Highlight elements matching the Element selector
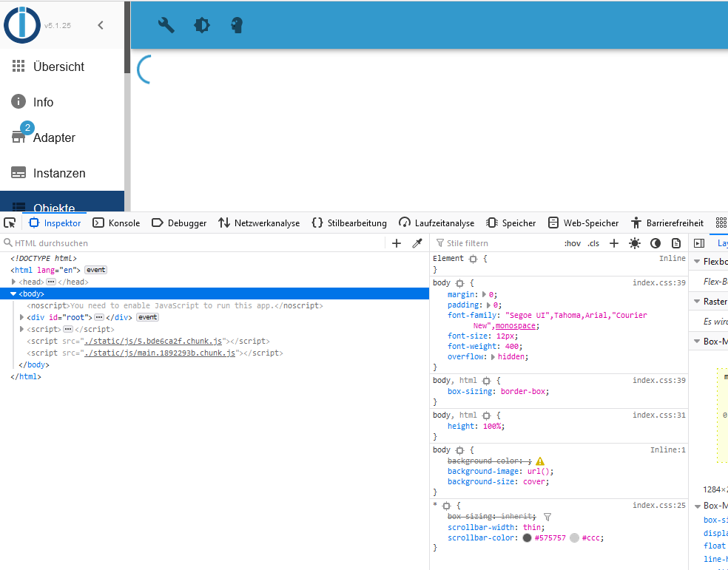This screenshot has width=728, height=570. point(473,259)
